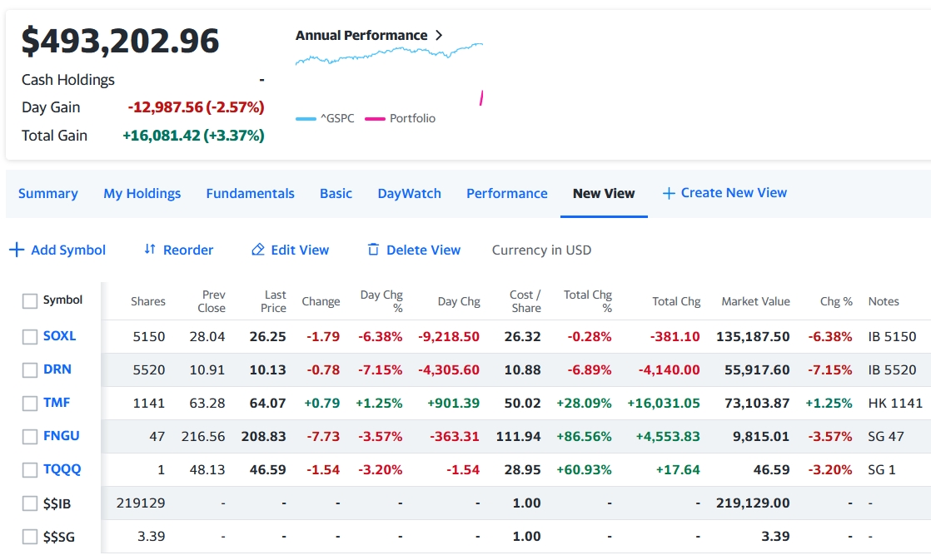The height and width of the screenshot is (560, 931).
Task: Click the Delete View trash icon
Action: click(x=373, y=250)
